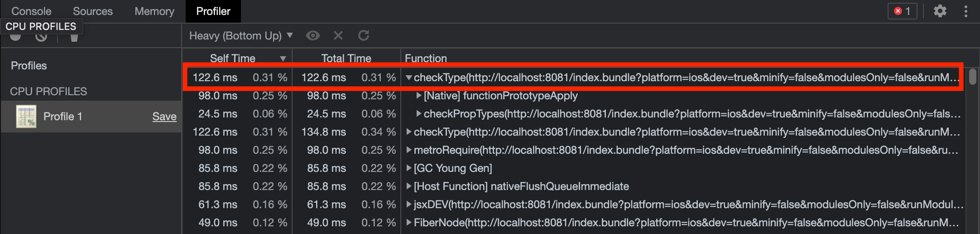Click the trash icon to delete profiles

pyautogui.click(x=74, y=37)
